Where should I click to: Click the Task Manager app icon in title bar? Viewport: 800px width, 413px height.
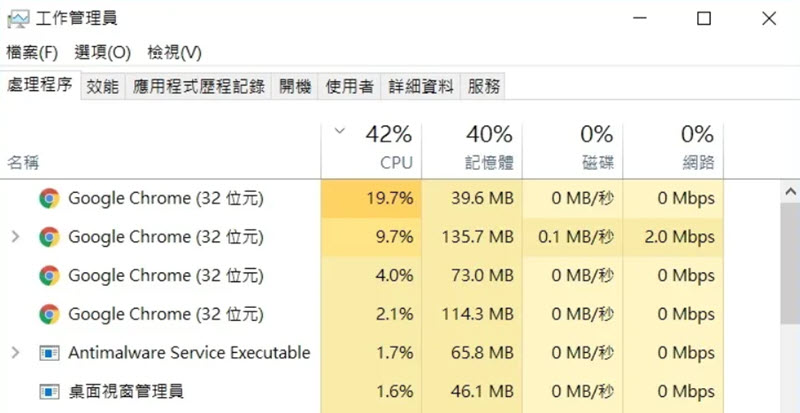click(18, 19)
